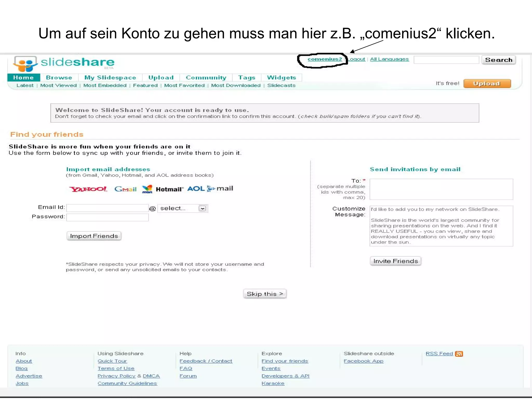Open the Featured link

click(x=145, y=85)
